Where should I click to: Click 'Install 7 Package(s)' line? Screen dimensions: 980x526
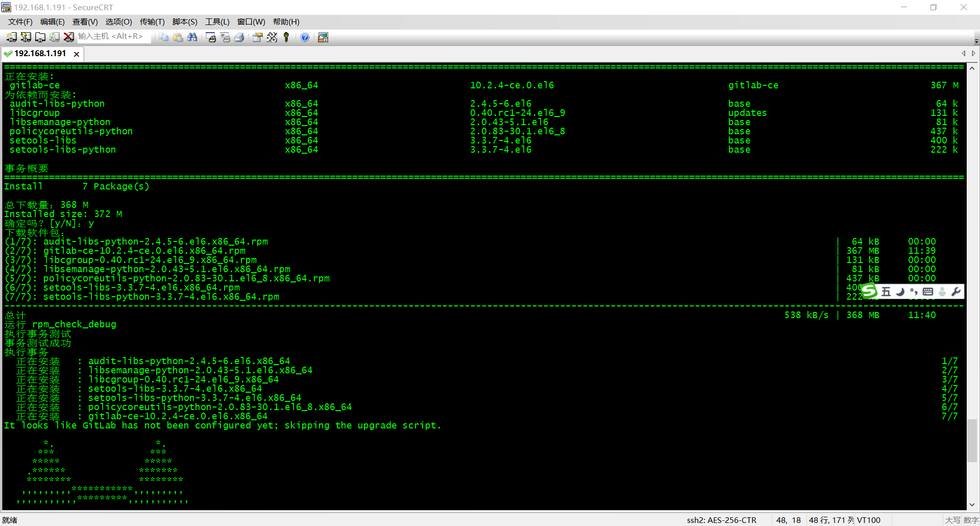point(77,186)
